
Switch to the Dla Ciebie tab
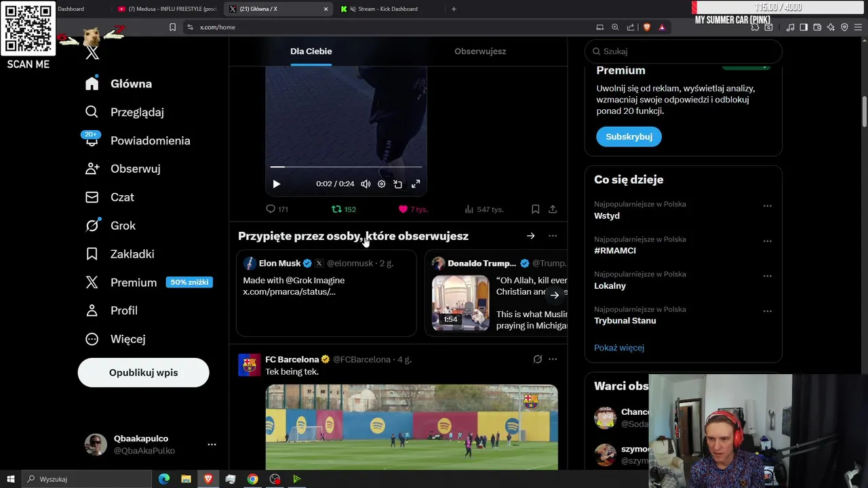tap(311, 52)
